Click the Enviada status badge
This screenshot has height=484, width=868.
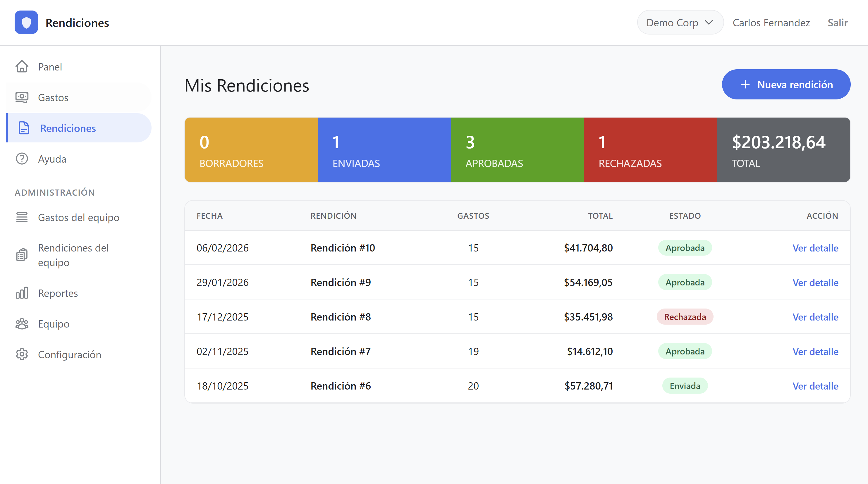[685, 386]
